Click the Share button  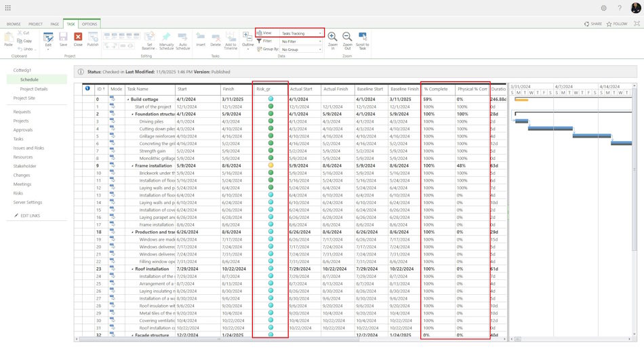593,24
